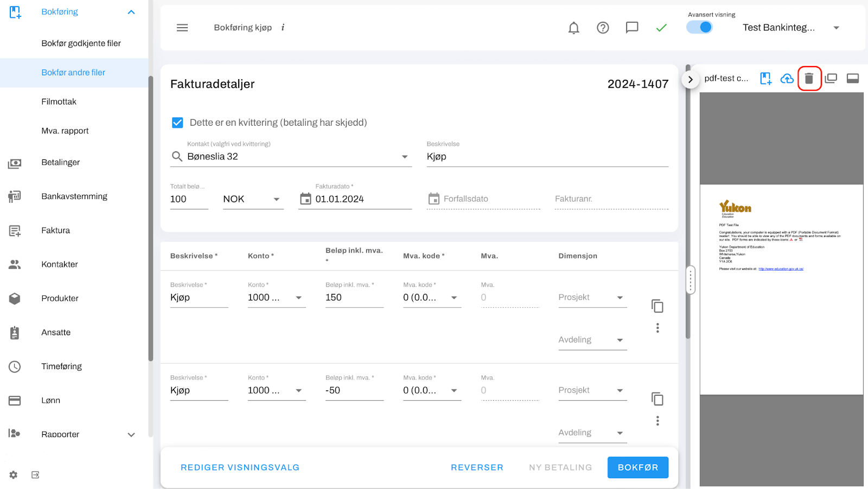Click the panel divider drag handle

point(691,280)
